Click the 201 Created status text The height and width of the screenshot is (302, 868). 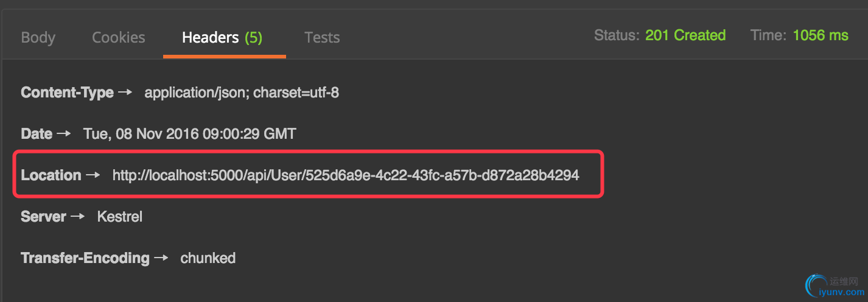pyautogui.click(x=685, y=35)
